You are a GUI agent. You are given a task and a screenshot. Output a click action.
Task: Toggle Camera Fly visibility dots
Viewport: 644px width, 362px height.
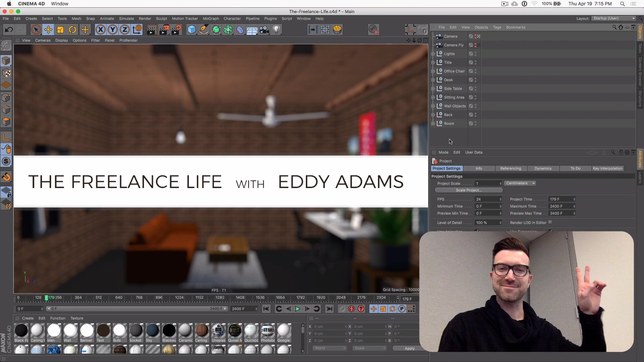(x=475, y=45)
